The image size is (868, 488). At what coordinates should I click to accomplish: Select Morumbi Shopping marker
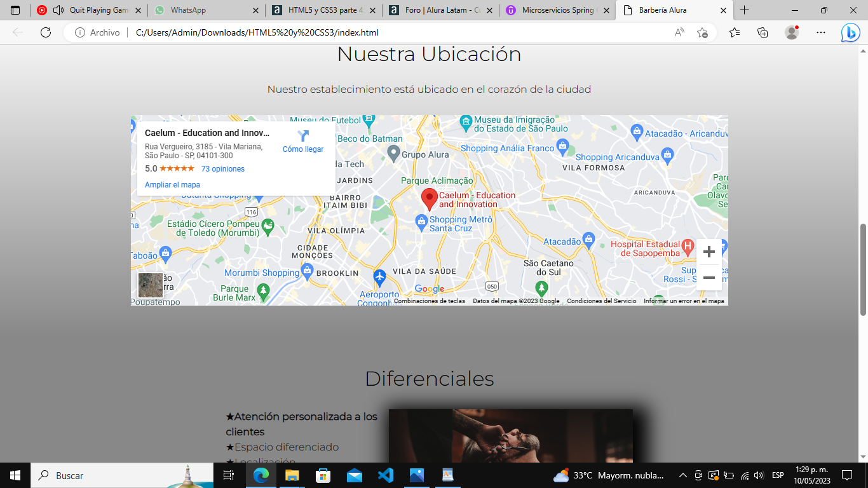click(x=308, y=271)
